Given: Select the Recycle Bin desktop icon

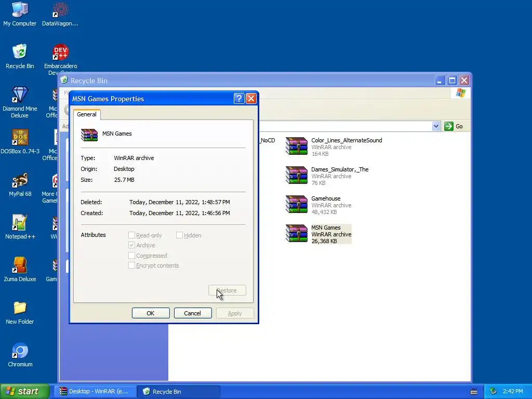Looking at the screenshot, I should pos(20,56).
